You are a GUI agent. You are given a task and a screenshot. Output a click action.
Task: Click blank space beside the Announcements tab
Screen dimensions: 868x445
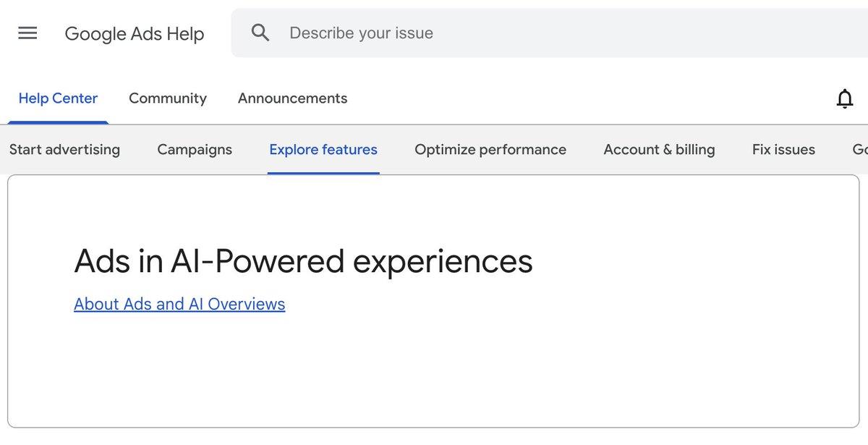(x=579, y=98)
